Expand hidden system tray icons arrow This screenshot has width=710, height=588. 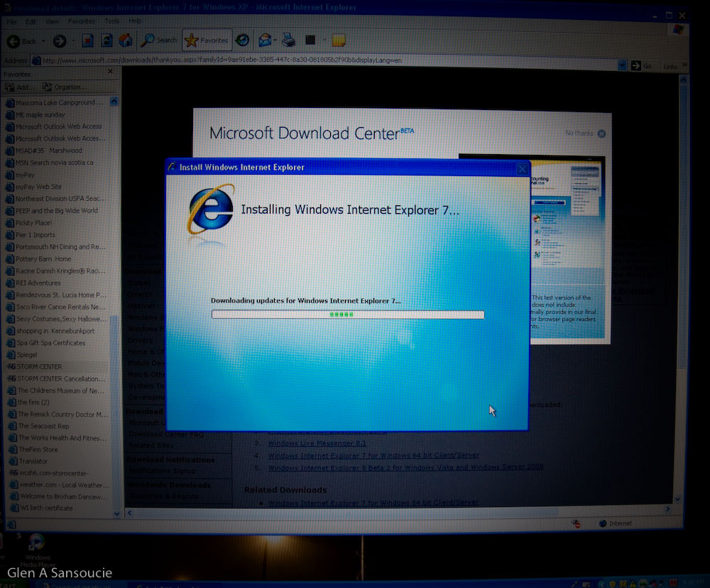click(x=601, y=584)
